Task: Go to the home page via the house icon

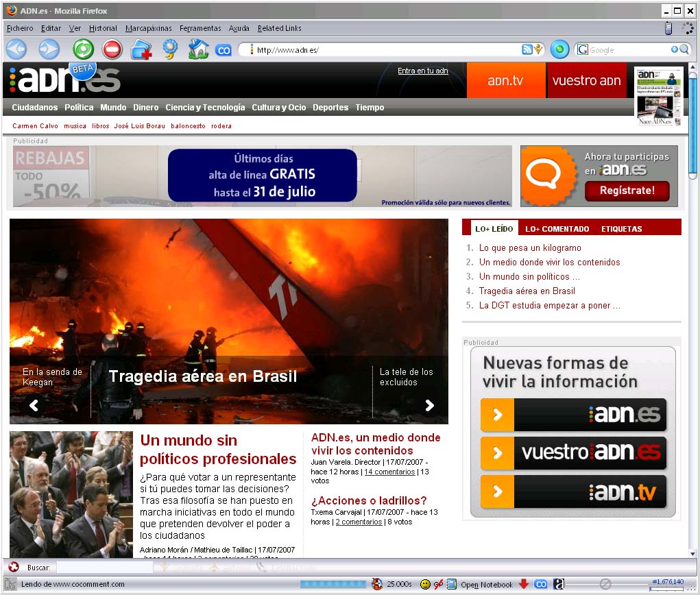Action: [x=198, y=49]
